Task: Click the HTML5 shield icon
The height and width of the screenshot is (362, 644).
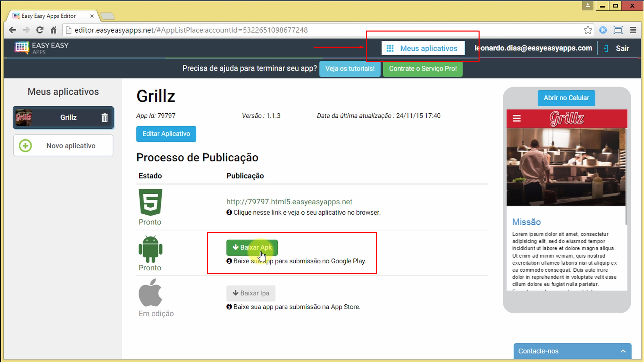Action: click(x=150, y=203)
